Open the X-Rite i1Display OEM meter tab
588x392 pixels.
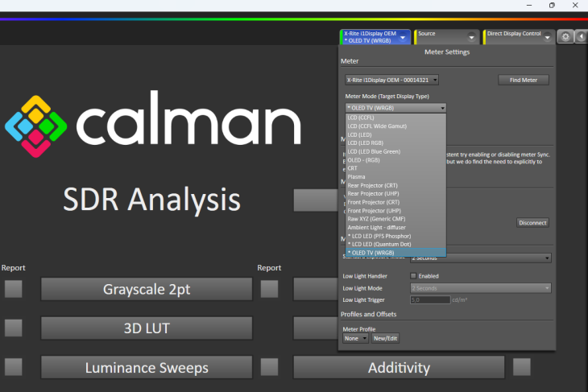pyautogui.click(x=375, y=37)
